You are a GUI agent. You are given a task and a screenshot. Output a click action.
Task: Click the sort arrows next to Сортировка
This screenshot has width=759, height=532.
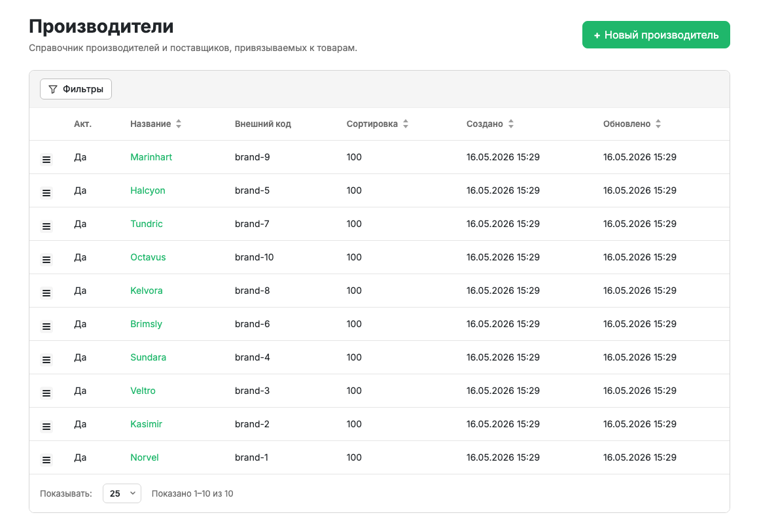pos(406,124)
